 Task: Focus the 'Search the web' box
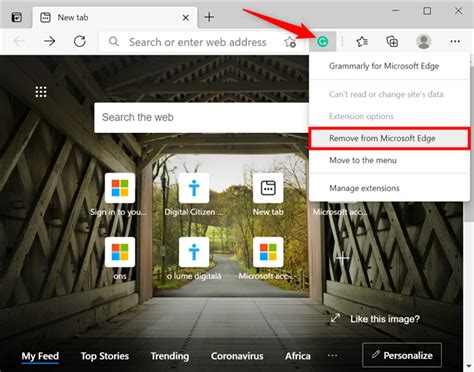coord(201,117)
